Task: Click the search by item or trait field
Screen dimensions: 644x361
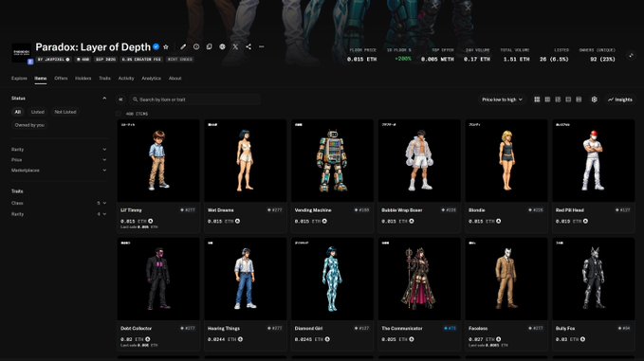Action: pyautogui.click(x=194, y=99)
